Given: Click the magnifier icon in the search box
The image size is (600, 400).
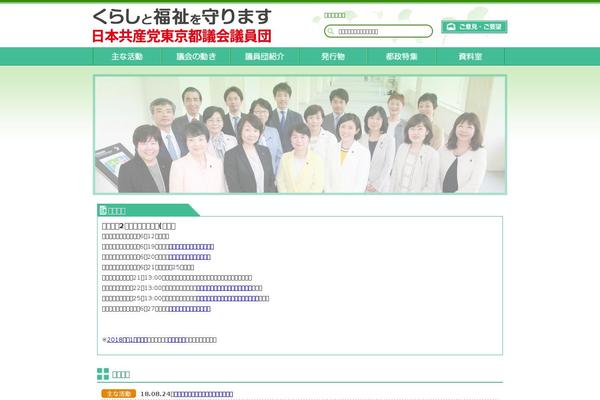Looking at the screenshot, I should [331, 31].
